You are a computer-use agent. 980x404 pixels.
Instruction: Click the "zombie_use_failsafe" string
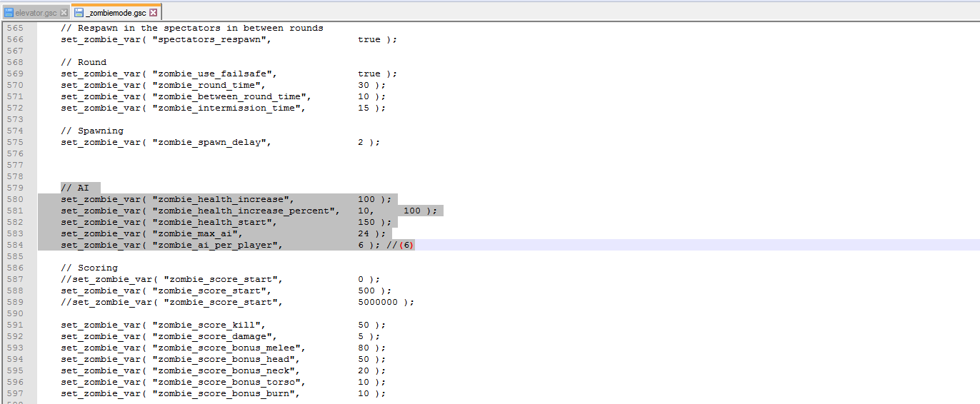215,74
